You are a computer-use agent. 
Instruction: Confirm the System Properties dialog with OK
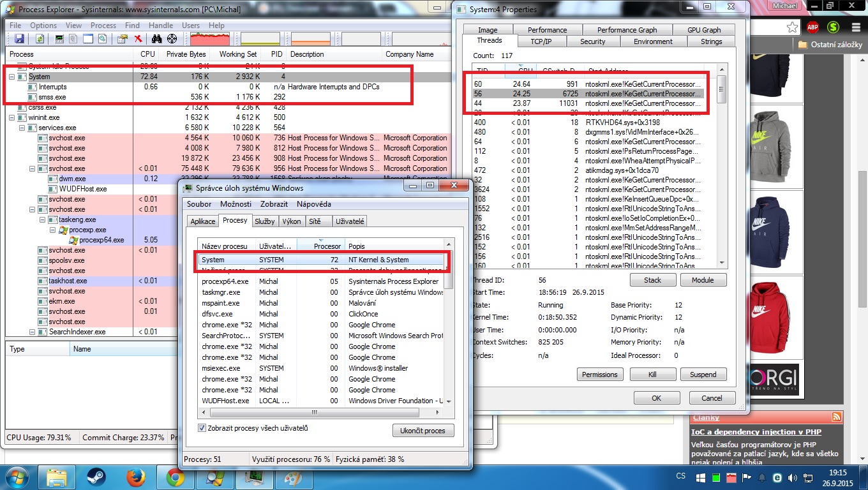(656, 397)
